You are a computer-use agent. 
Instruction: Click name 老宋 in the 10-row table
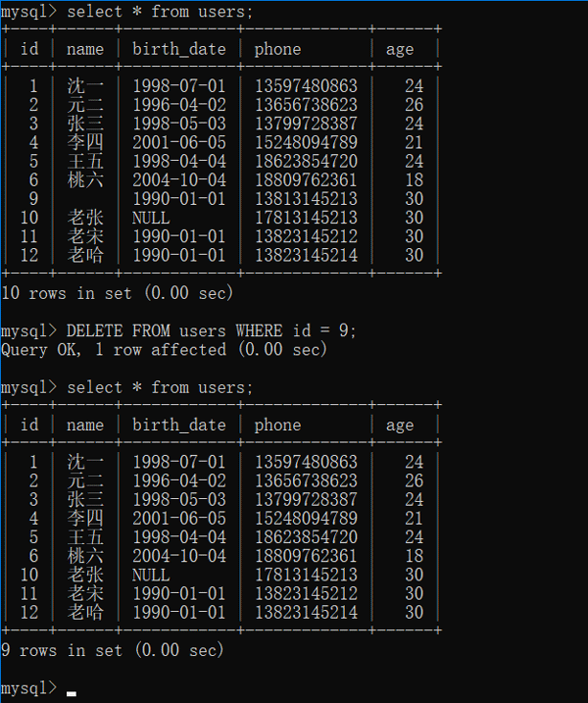click(x=85, y=236)
